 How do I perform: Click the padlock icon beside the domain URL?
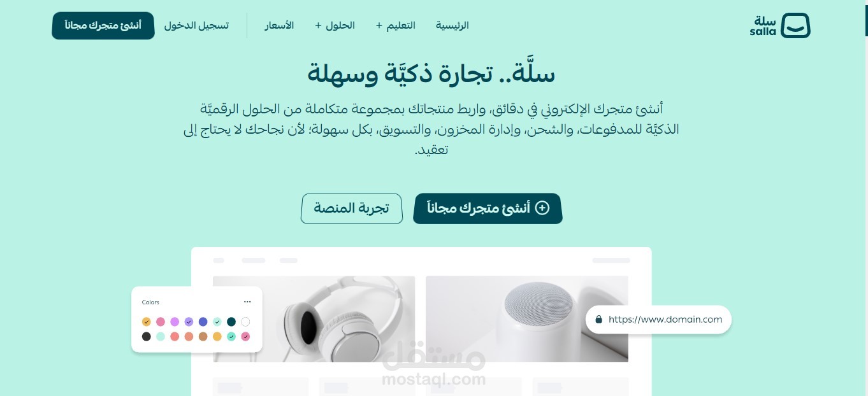[x=598, y=320]
